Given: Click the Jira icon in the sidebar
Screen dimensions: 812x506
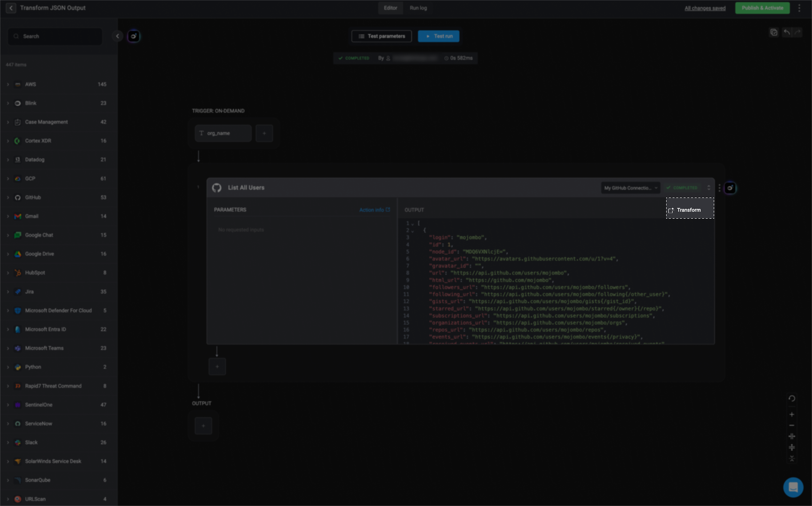Looking at the screenshot, I should click(x=18, y=292).
